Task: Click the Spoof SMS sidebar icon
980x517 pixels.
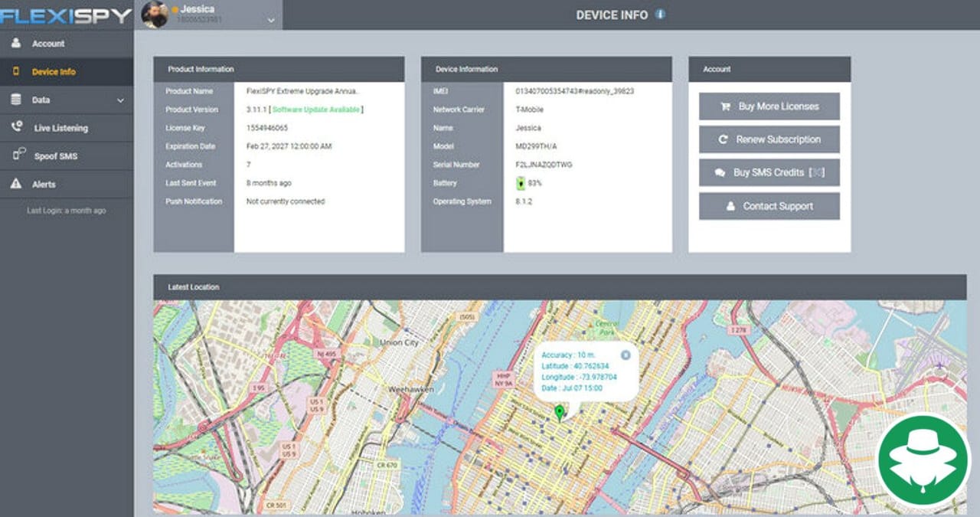Action: [19, 155]
